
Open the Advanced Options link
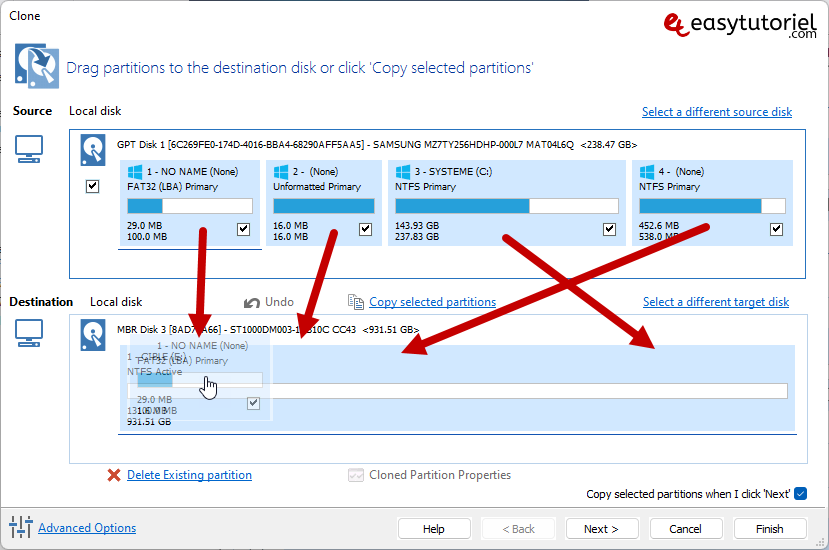[x=87, y=527]
